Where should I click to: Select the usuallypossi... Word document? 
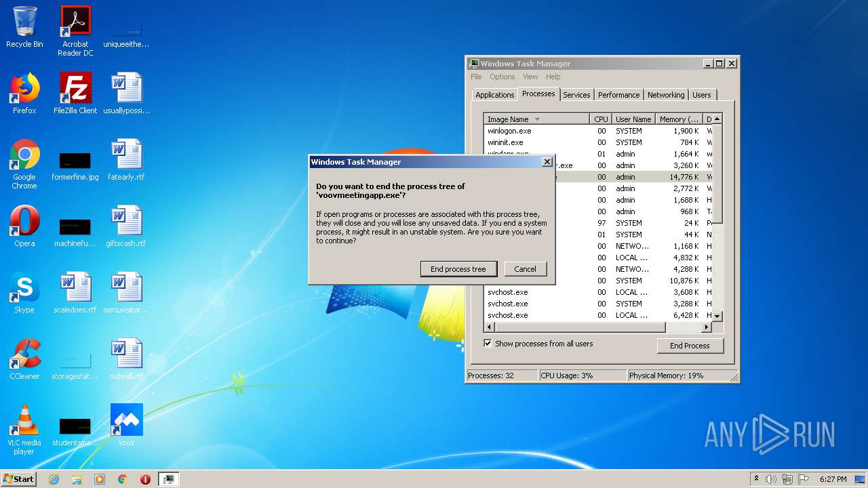coord(126,94)
